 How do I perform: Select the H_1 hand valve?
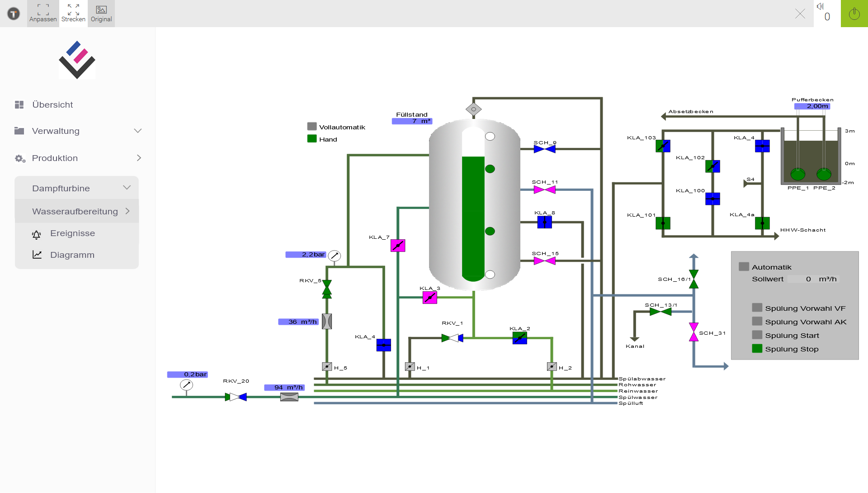point(410,367)
